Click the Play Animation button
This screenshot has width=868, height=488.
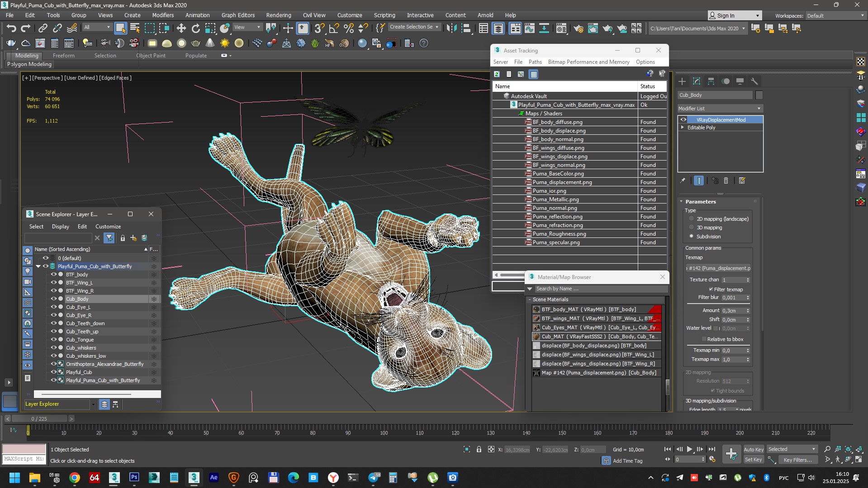click(x=689, y=450)
